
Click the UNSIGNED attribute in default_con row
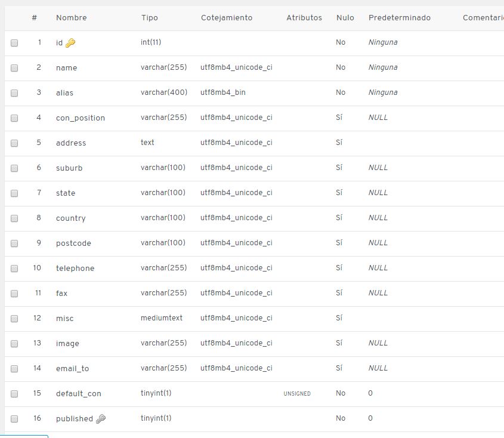click(297, 394)
